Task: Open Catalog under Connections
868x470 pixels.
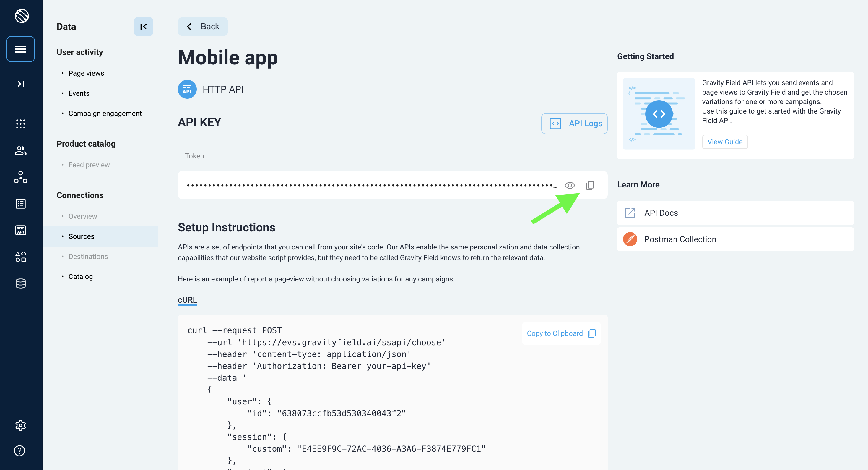Action: 81,276
